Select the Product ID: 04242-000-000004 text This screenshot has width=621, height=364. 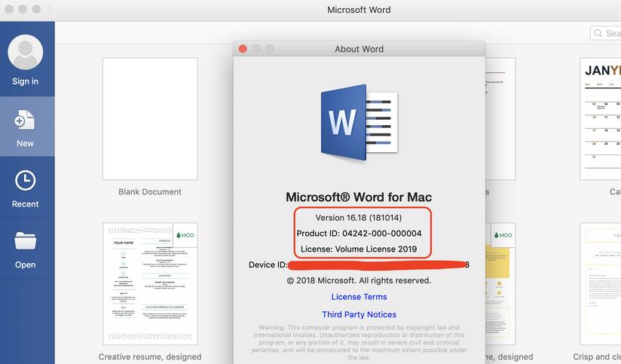pos(359,234)
